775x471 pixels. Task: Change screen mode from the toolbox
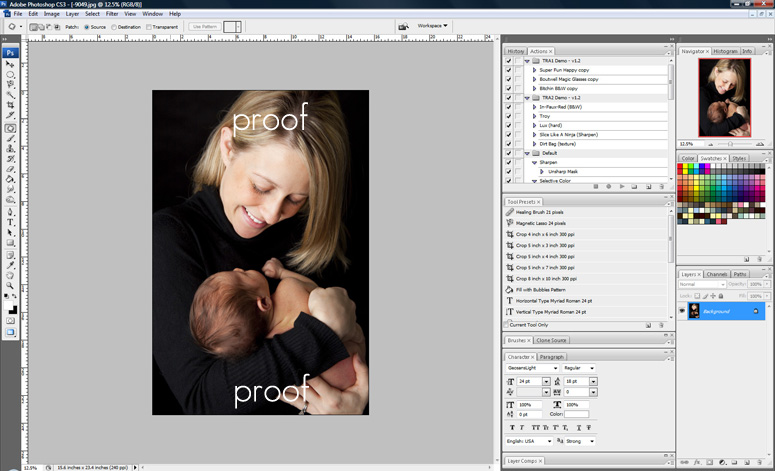(10, 332)
